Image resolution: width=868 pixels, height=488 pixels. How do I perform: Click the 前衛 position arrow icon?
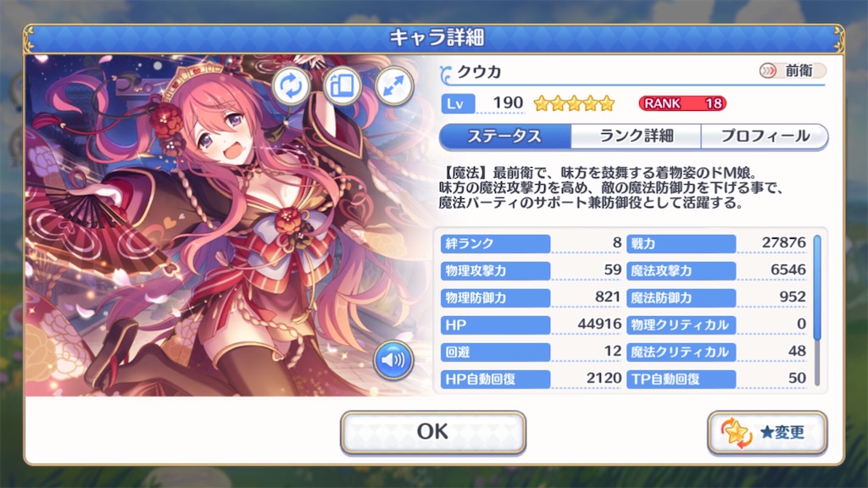(x=768, y=71)
